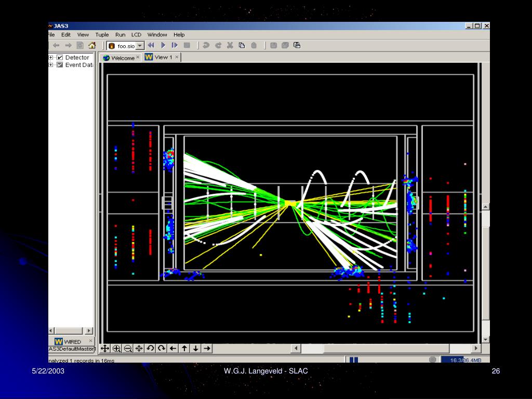The image size is (532, 399).
Task: Select the pan/translate tool in WIRED toolbar
Action: click(105, 349)
